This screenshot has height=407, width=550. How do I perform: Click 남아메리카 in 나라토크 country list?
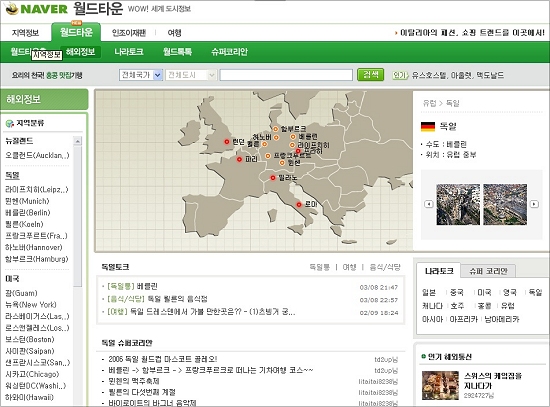pyautogui.click(x=502, y=319)
